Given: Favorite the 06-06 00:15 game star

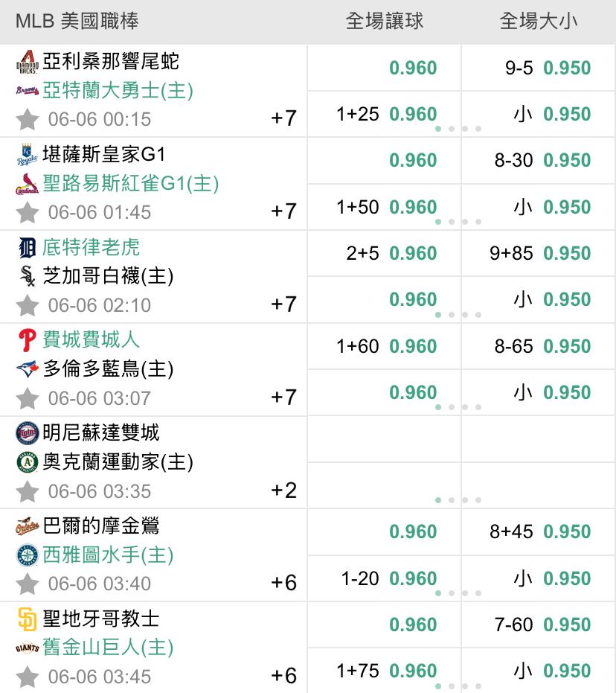Looking at the screenshot, I should 28,119.
